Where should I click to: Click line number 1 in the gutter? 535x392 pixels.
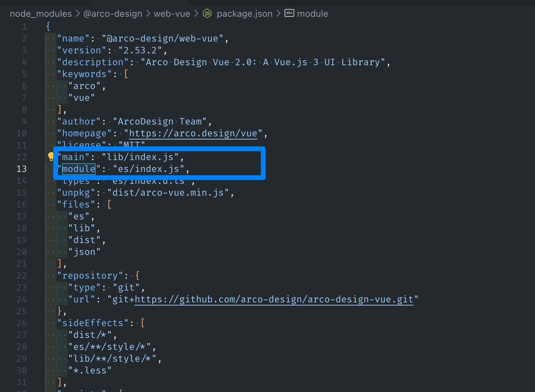coord(24,27)
